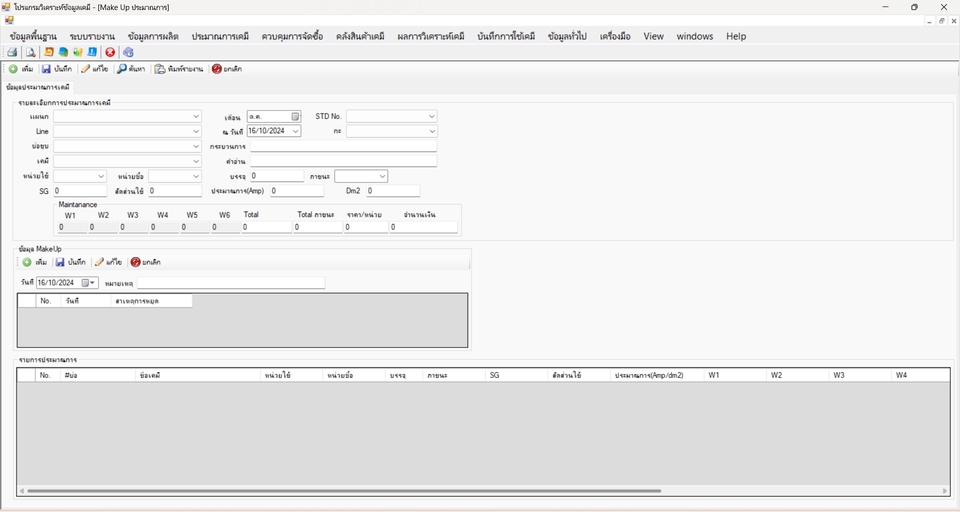Click the blue-green globe toolbar icon
The image size is (960, 512).
coord(63,52)
